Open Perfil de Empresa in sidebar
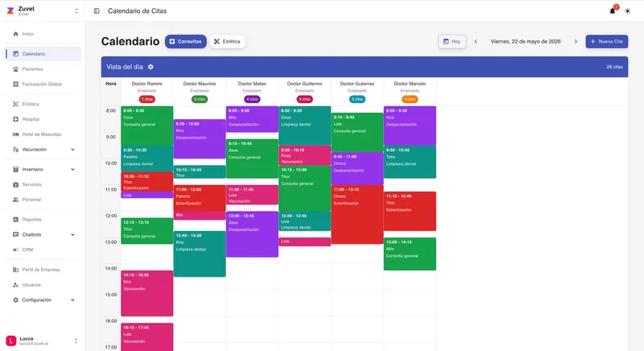Viewport: 644px width, 351px height. (x=43, y=270)
